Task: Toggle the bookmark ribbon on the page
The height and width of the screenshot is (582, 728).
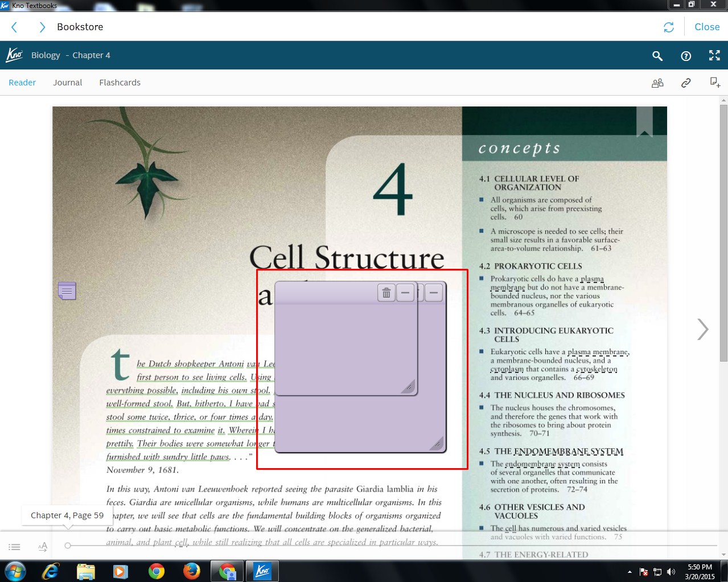Action: click(x=644, y=122)
